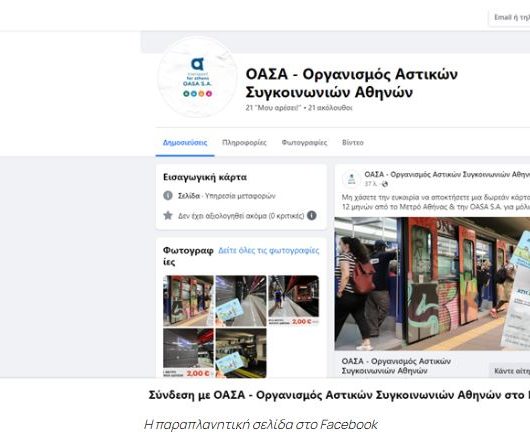Open the thumbnail of card over platform
The width and height of the screenshot is (530, 442).
point(241,301)
